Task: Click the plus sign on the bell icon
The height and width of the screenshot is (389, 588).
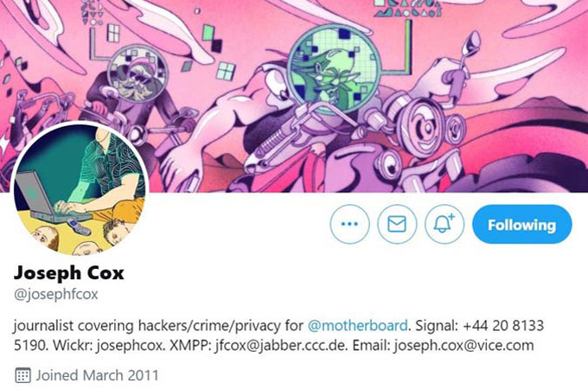Action: pos(451,216)
